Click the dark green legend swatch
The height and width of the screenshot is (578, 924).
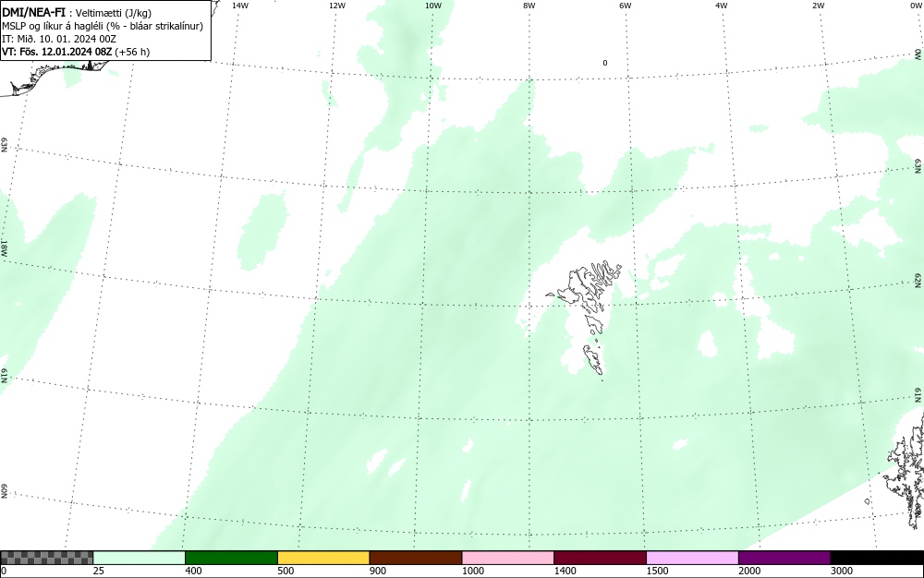[x=231, y=558]
